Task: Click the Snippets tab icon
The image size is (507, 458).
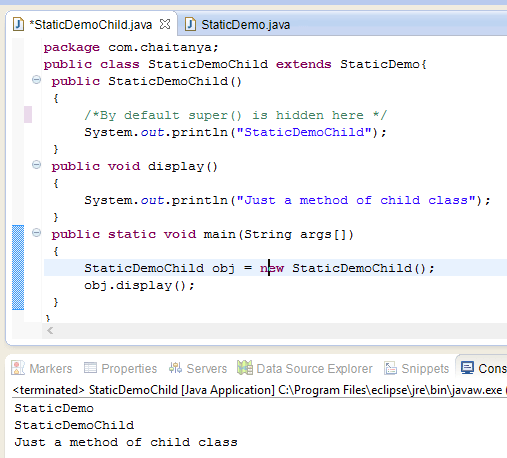Action: point(390,368)
